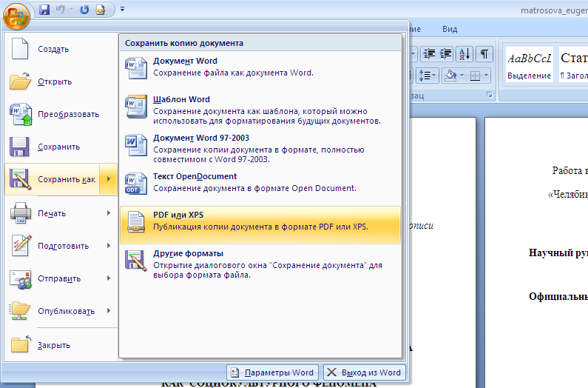Save as Документ Word
The height and width of the screenshot is (388, 588).
tap(260, 71)
